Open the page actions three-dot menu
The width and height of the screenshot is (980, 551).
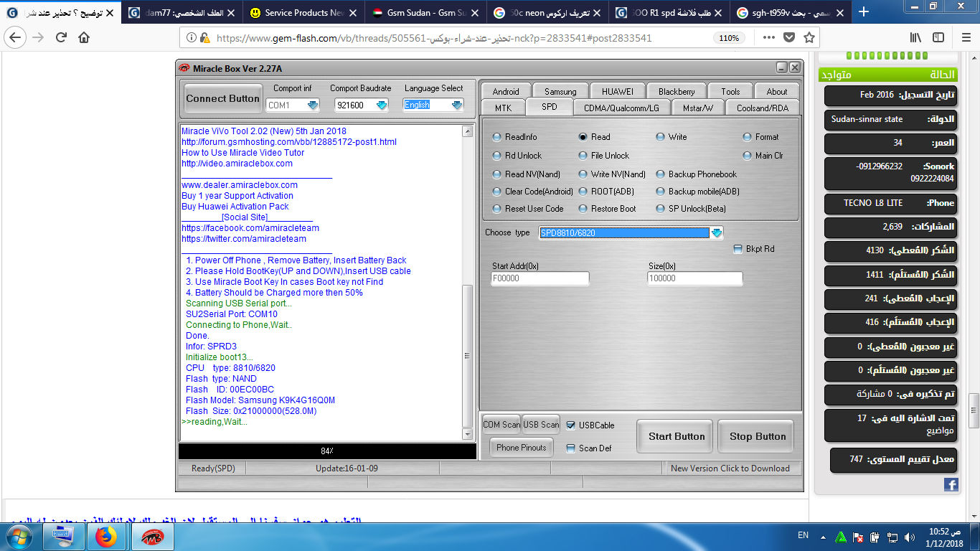click(768, 37)
